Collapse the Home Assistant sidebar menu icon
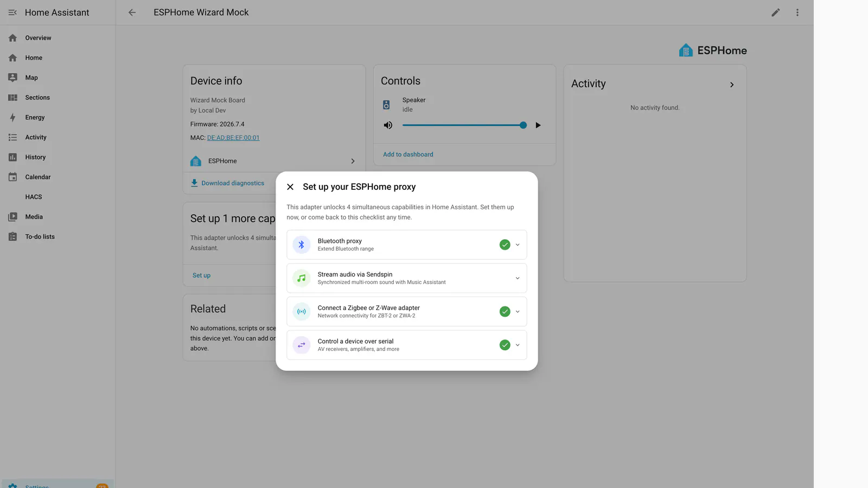Screen dimensions: 868x488 point(12,12)
